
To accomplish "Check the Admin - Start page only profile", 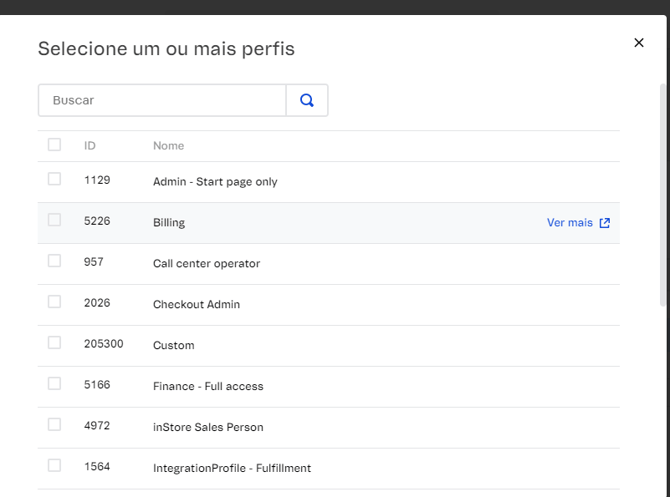I will (54, 179).
